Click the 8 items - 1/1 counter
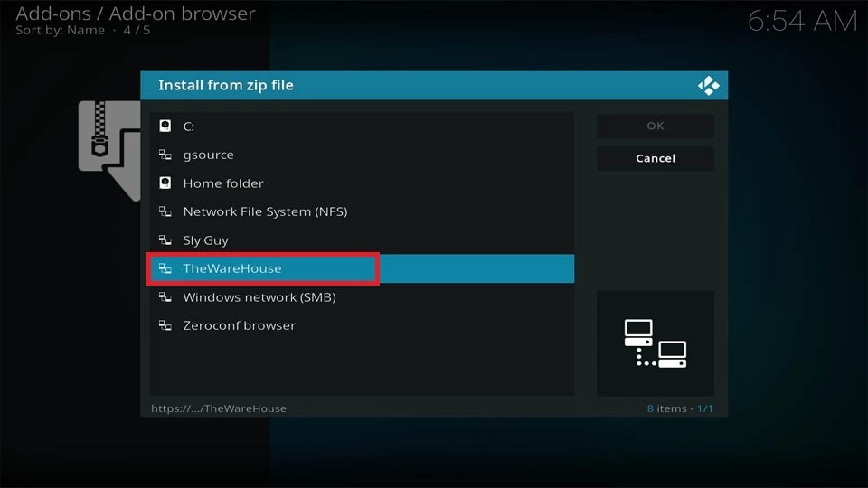Viewport: 868px width, 488px height. [680, 408]
